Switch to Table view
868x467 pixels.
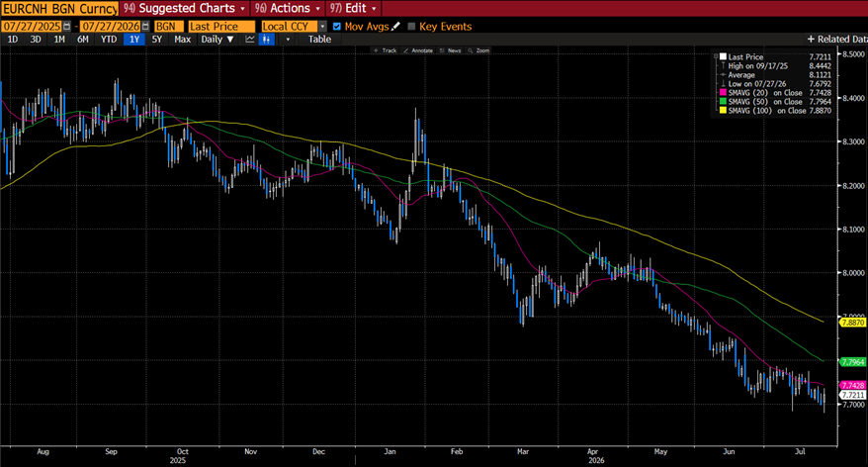point(319,39)
